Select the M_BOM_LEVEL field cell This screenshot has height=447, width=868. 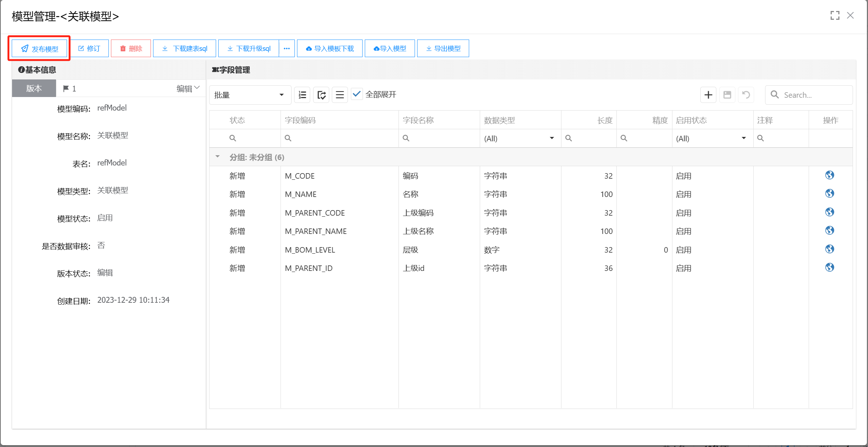pyautogui.click(x=340, y=250)
